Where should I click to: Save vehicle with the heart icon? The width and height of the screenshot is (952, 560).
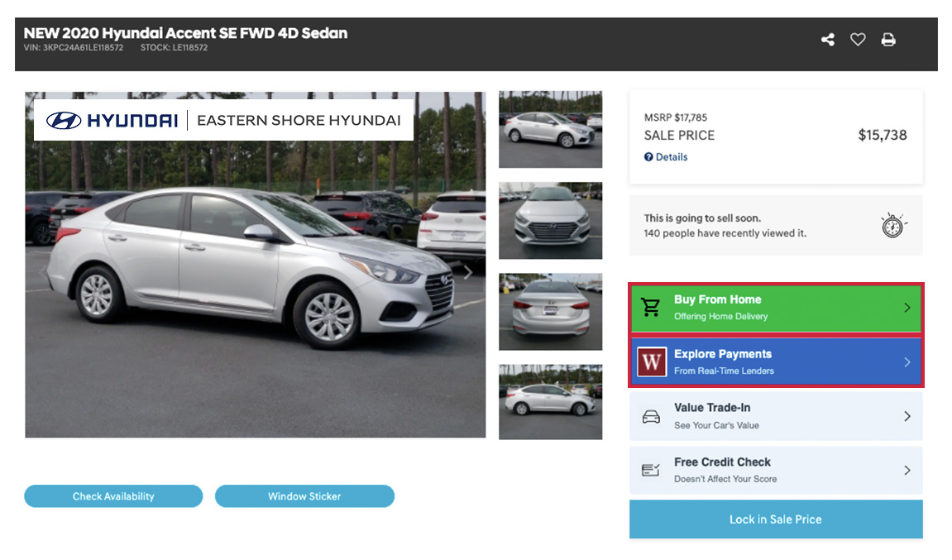(x=858, y=40)
